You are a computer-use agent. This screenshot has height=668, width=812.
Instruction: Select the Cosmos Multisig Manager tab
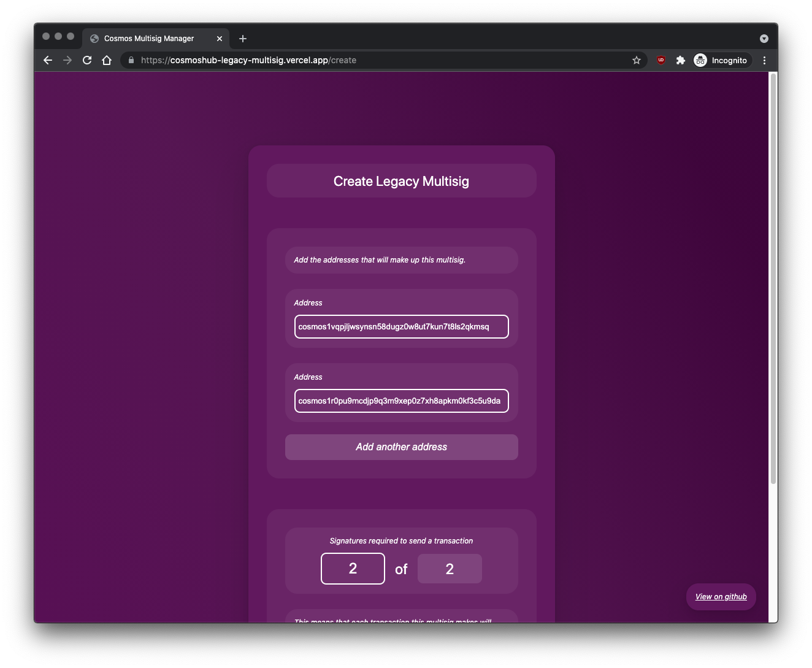(149, 38)
